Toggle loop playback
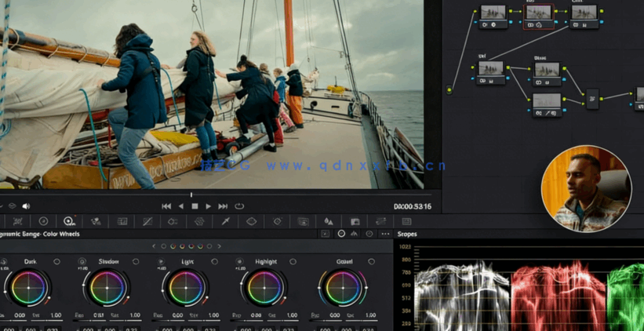 239,206
